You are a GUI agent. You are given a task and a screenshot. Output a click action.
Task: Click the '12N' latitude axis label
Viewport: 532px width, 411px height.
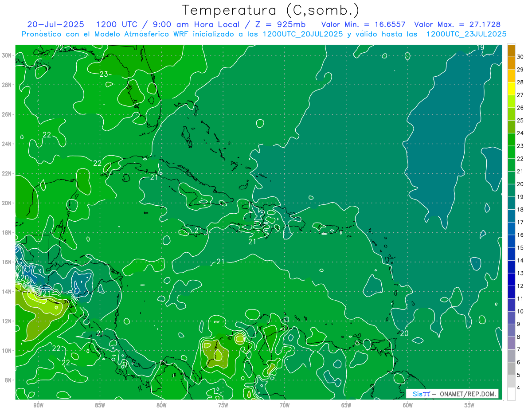(x=7, y=321)
